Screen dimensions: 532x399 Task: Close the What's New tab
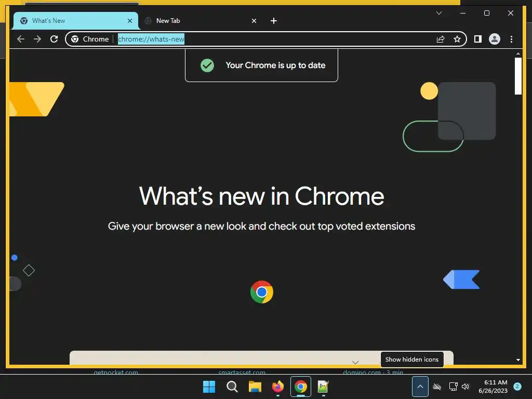129,21
